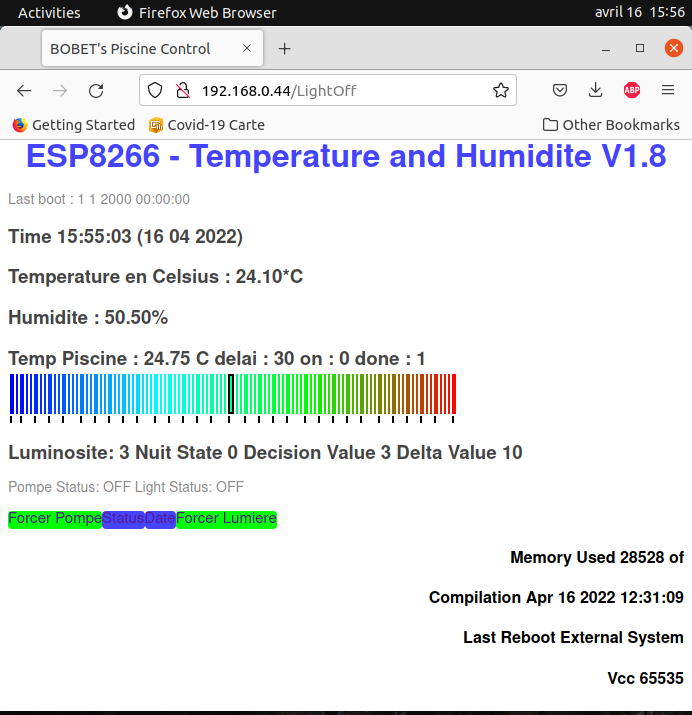This screenshot has height=715, width=692.
Task: Close the BOBET's Piscine Control tab
Action: 247,48
